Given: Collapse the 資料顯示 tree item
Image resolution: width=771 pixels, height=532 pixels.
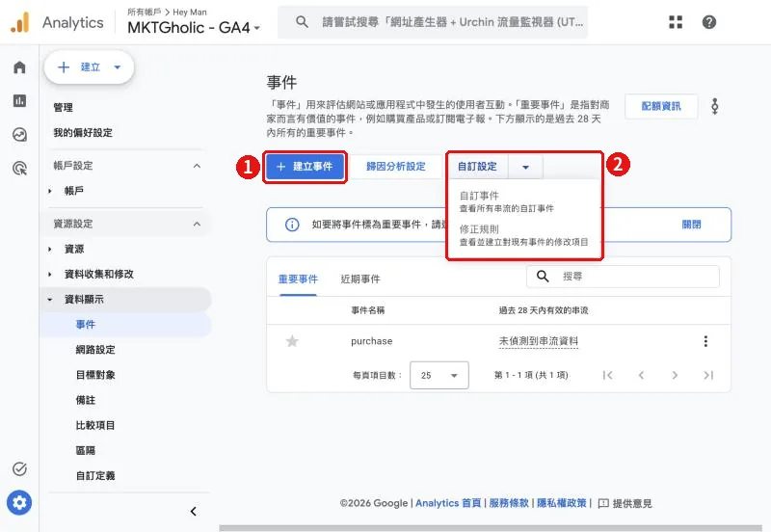Looking at the screenshot, I should pos(50,300).
